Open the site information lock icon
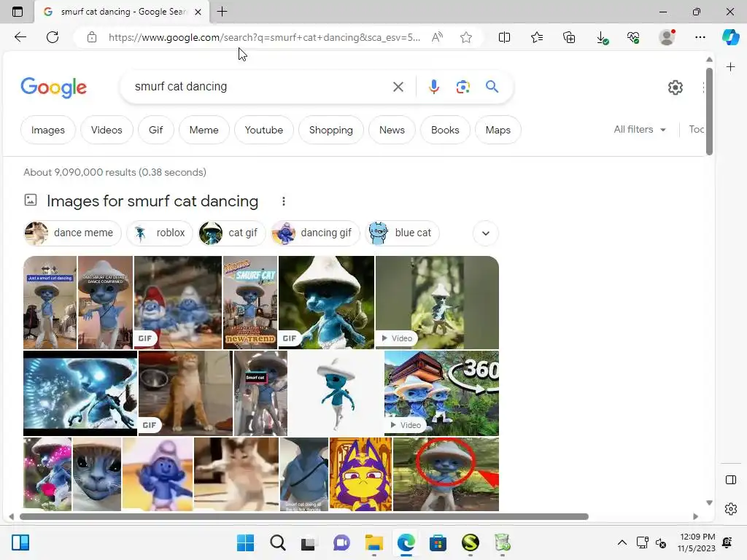Image resolution: width=747 pixels, height=560 pixels. click(x=92, y=37)
